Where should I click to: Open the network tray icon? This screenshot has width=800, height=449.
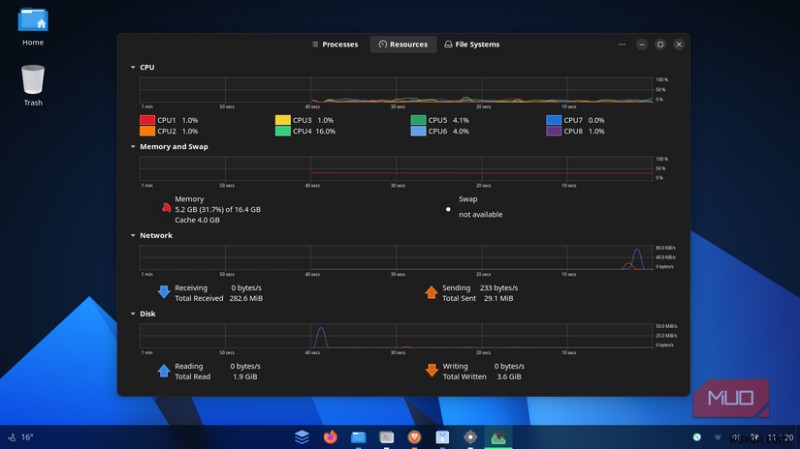[x=718, y=437]
